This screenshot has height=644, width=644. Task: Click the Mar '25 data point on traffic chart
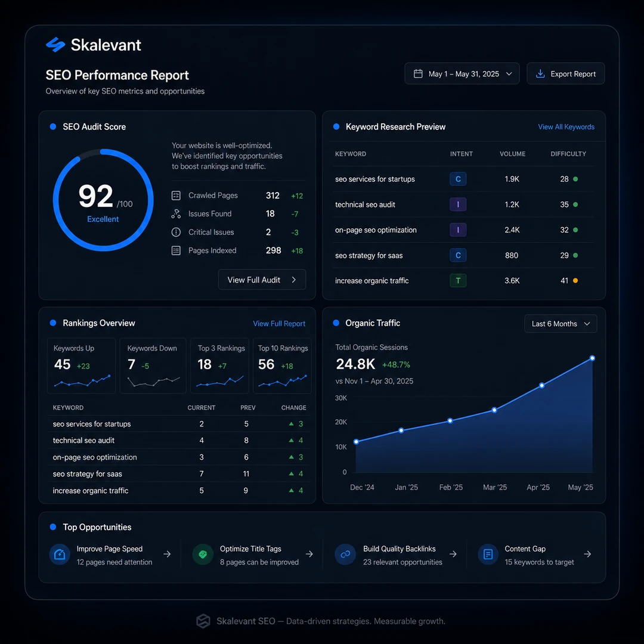click(494, 410)
